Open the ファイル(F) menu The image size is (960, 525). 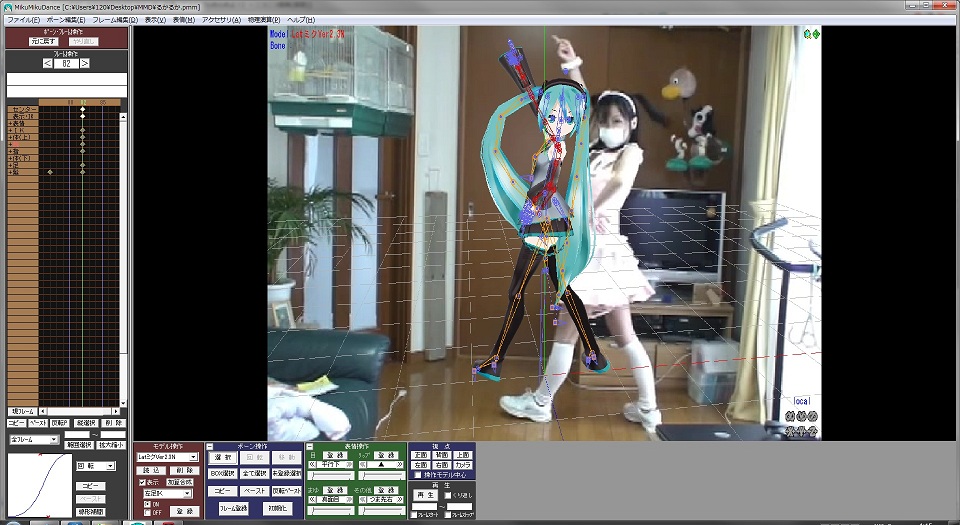tap(23, 20)
